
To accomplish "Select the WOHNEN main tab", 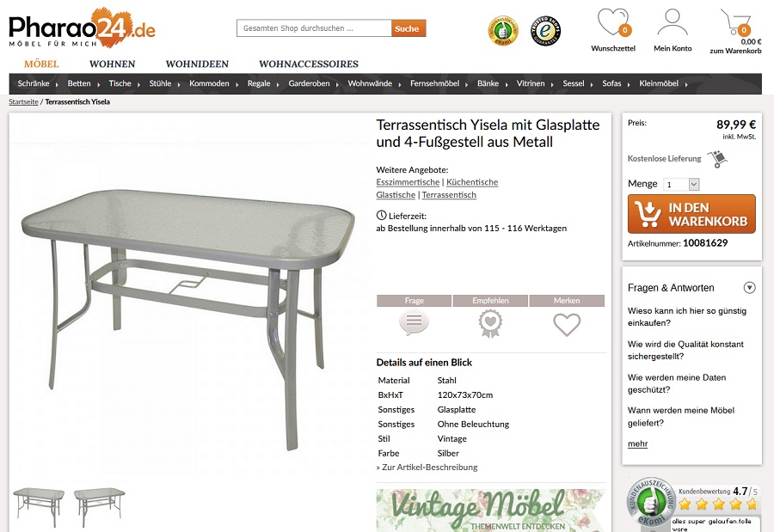I will (x=112, y=64).
